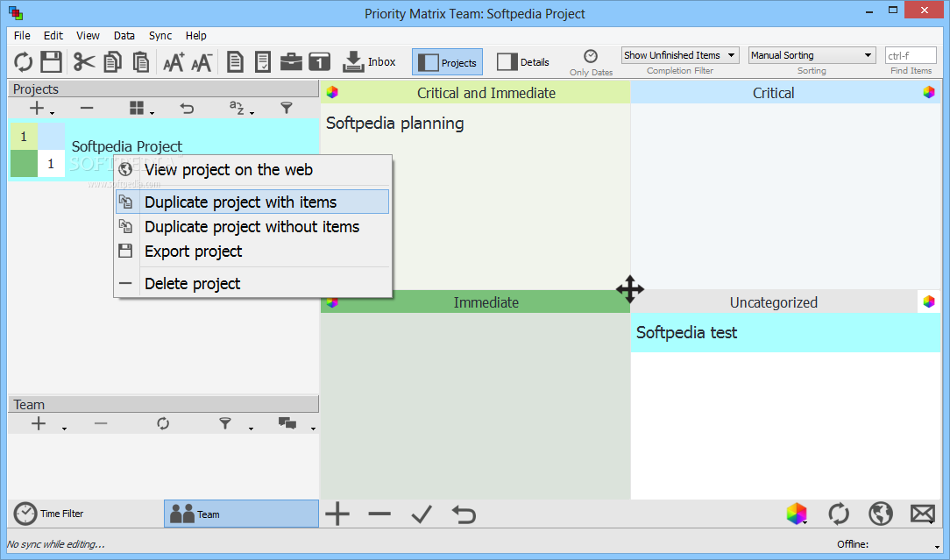Click the undo arrow in Projects panel
Image resolution: width=950 pixels, height=560 pixels.
pos(187,109)
